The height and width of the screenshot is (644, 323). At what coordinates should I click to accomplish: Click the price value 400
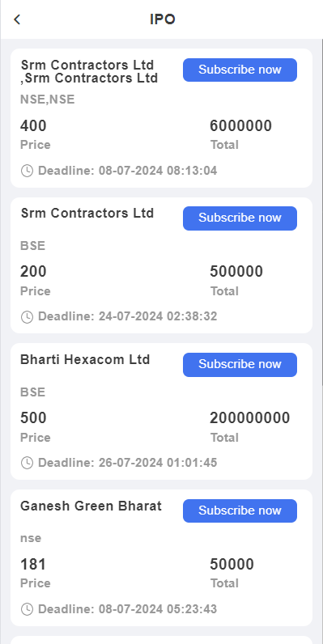[33, 125]
